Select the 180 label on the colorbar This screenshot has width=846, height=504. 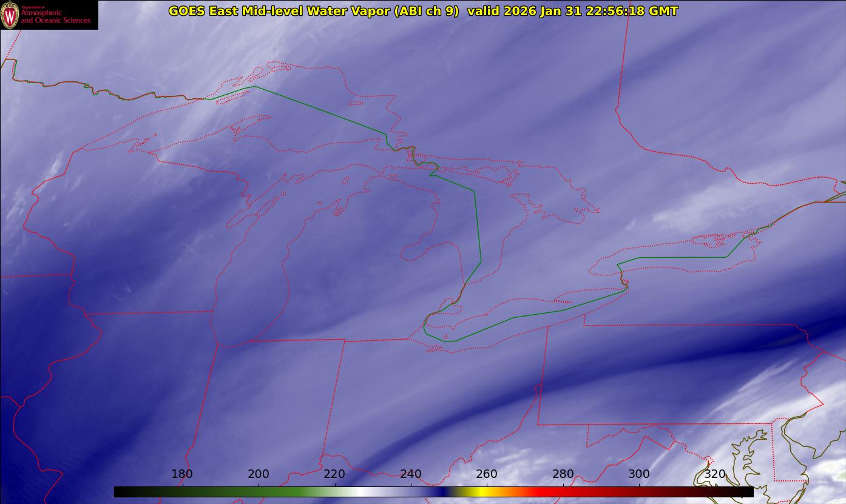182,474
